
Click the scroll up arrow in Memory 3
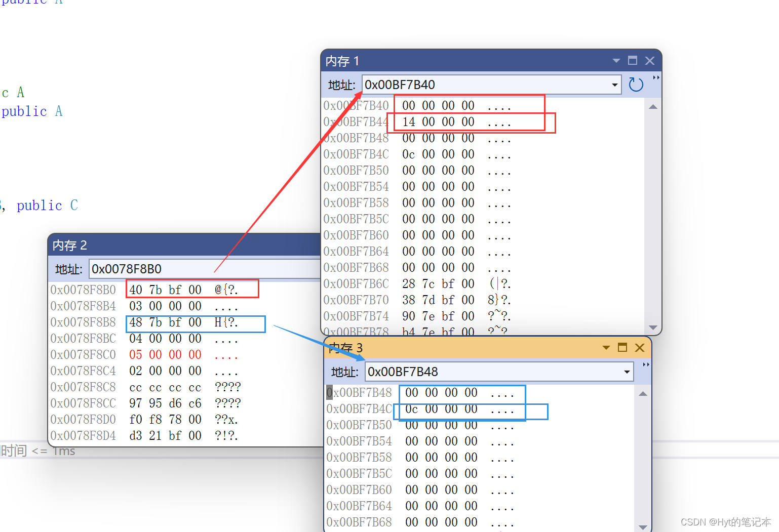(643, 393)
